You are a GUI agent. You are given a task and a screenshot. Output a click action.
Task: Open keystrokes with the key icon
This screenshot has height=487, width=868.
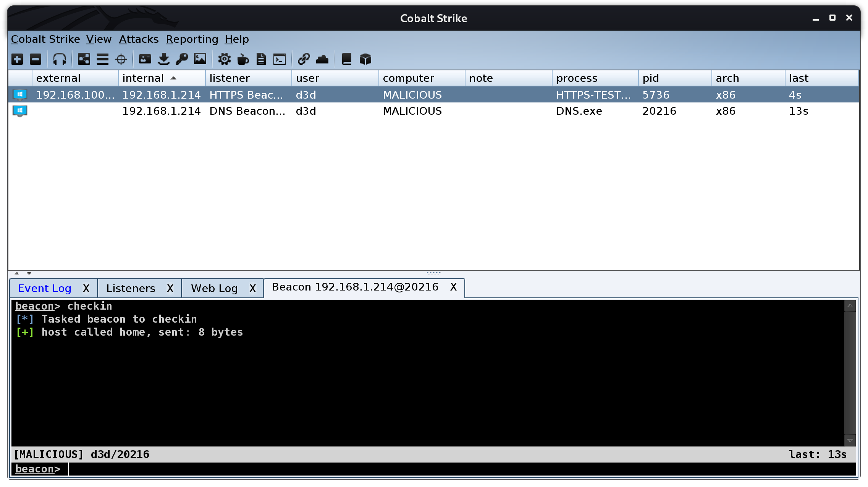[182, 59]
